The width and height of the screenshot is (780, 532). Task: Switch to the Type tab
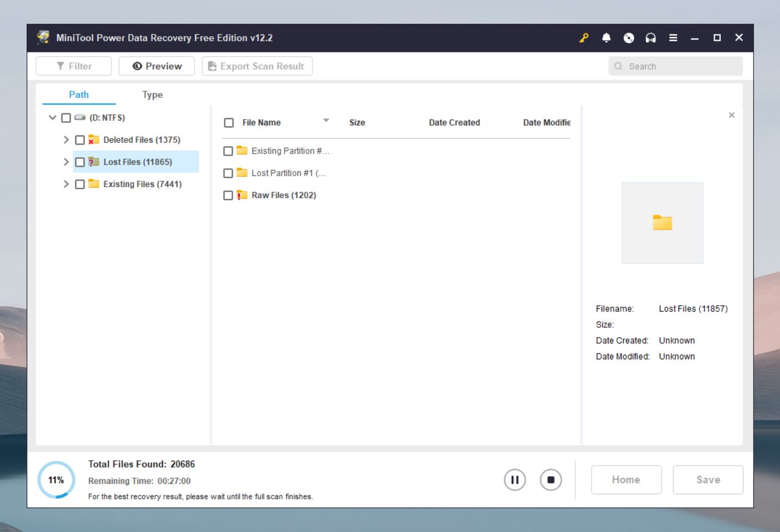tap(152, 95)
